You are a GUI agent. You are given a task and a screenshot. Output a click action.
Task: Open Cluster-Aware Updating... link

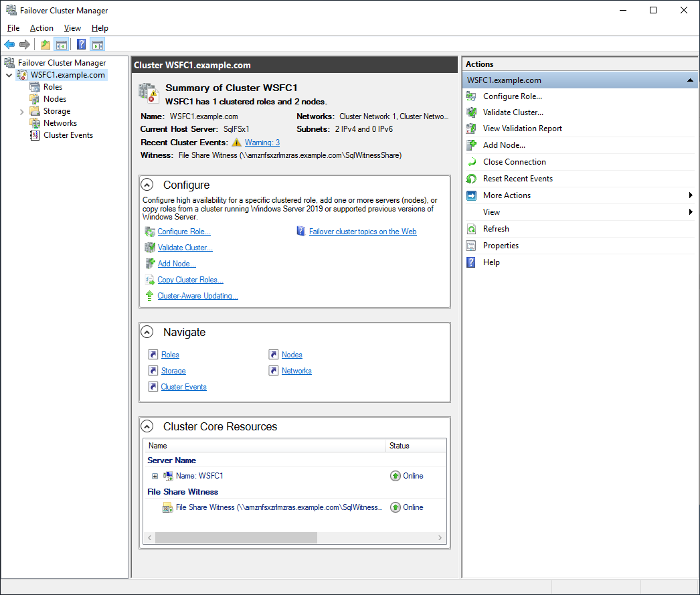198,296
